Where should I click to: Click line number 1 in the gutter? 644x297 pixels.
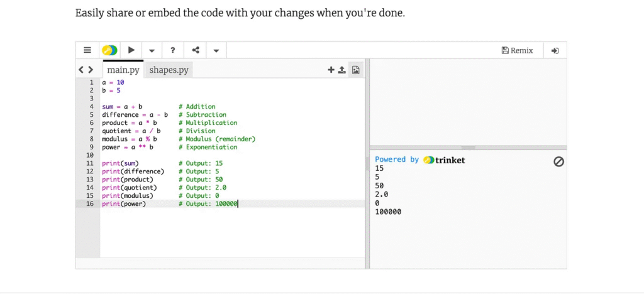[x=92, y=82]
